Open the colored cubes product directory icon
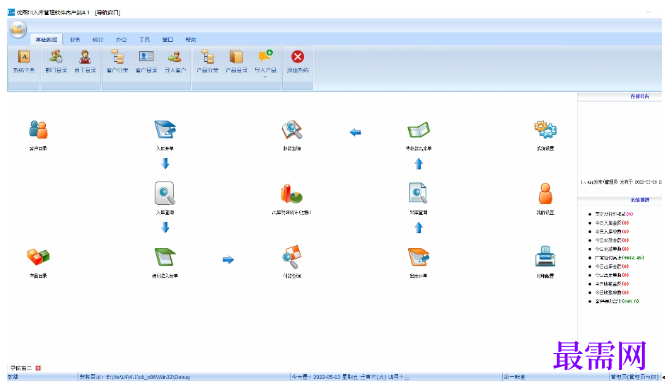 [x=38, y=262]
